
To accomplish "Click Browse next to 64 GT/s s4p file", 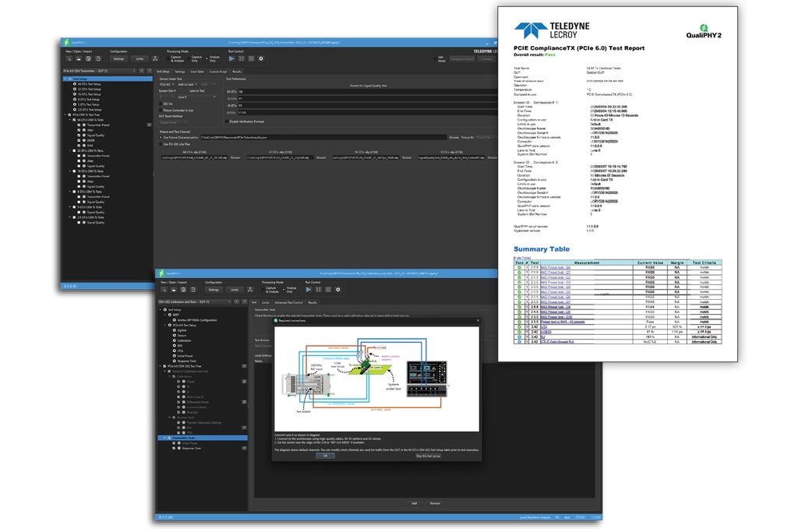I will (x=235, y=157).
